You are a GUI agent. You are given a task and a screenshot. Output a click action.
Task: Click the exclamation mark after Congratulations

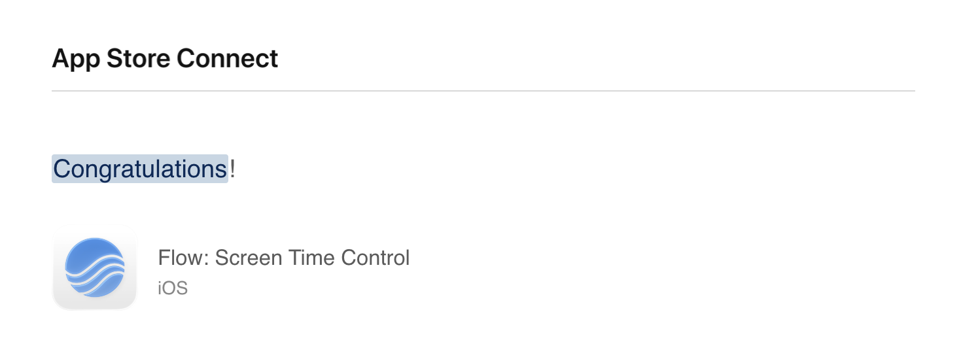click(x=232, y=169)
